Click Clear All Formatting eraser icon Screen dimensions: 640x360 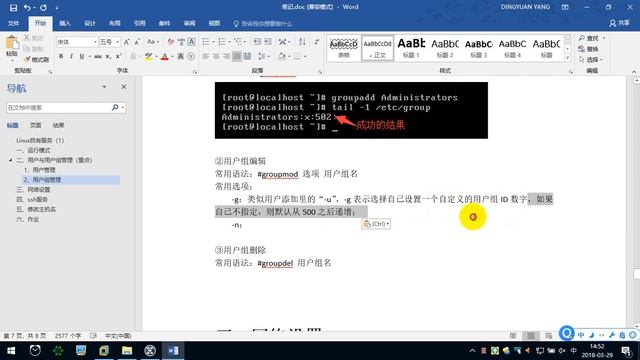coord(171,42)
